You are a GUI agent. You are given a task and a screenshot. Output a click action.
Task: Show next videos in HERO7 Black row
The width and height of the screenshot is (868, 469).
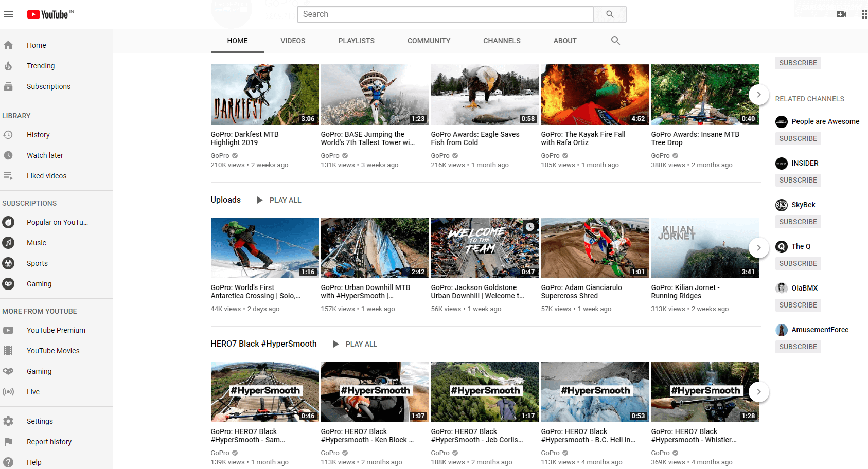(x=758, y=392)
